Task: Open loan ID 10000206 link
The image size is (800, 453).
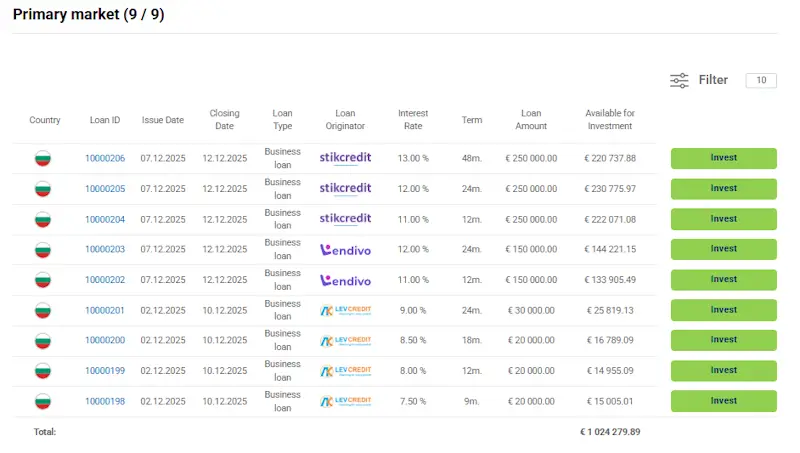Action: pyautogui.click(x=105, y=158)
